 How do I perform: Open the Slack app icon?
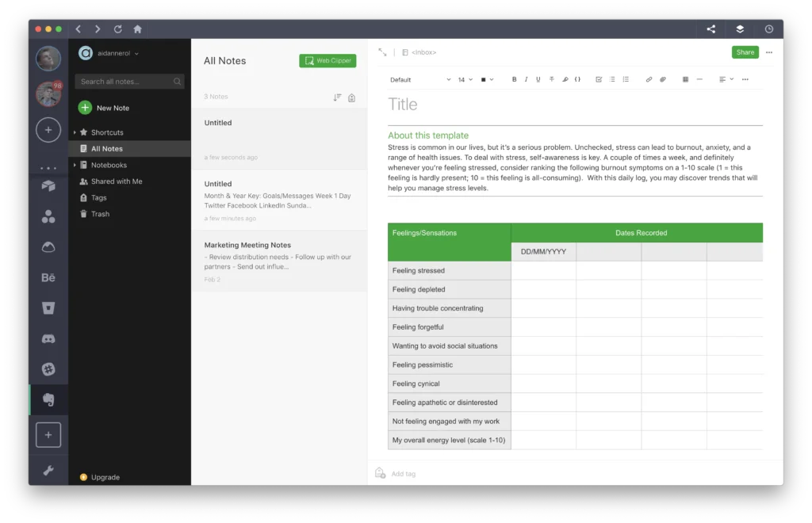click(48, 369)
